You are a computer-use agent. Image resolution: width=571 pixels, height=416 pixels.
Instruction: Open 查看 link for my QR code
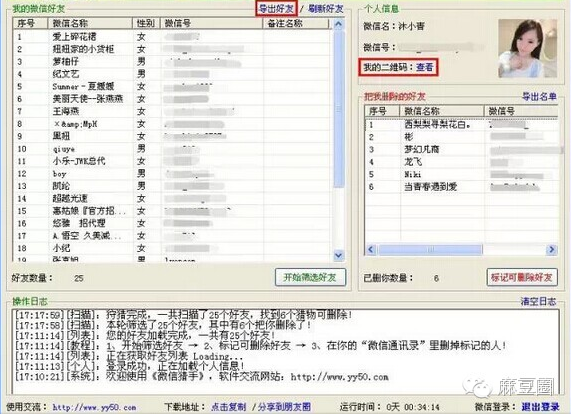[x=425, y=67]
